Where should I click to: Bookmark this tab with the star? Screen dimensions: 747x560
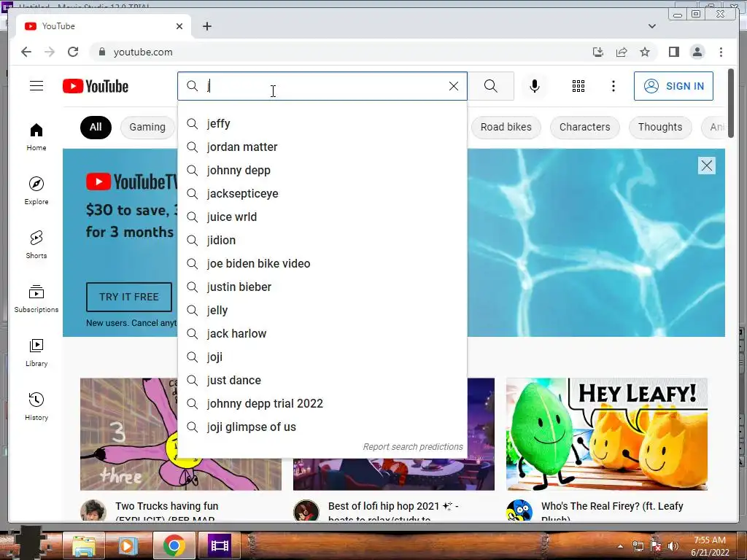[645, 52]
